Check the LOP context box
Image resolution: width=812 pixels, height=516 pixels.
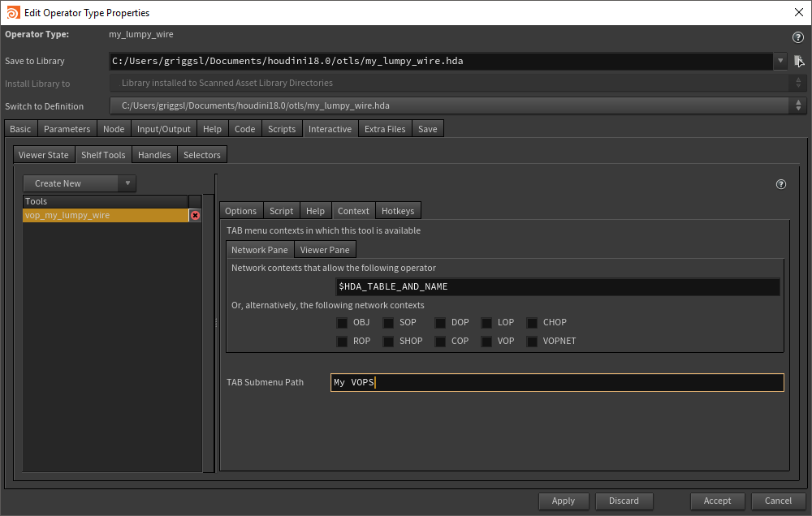click(486, 323)
